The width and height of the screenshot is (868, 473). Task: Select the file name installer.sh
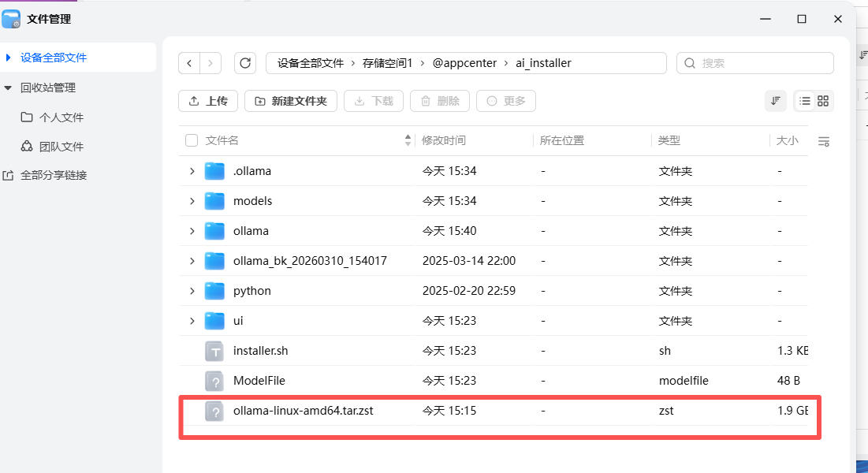tap(261, 351)
